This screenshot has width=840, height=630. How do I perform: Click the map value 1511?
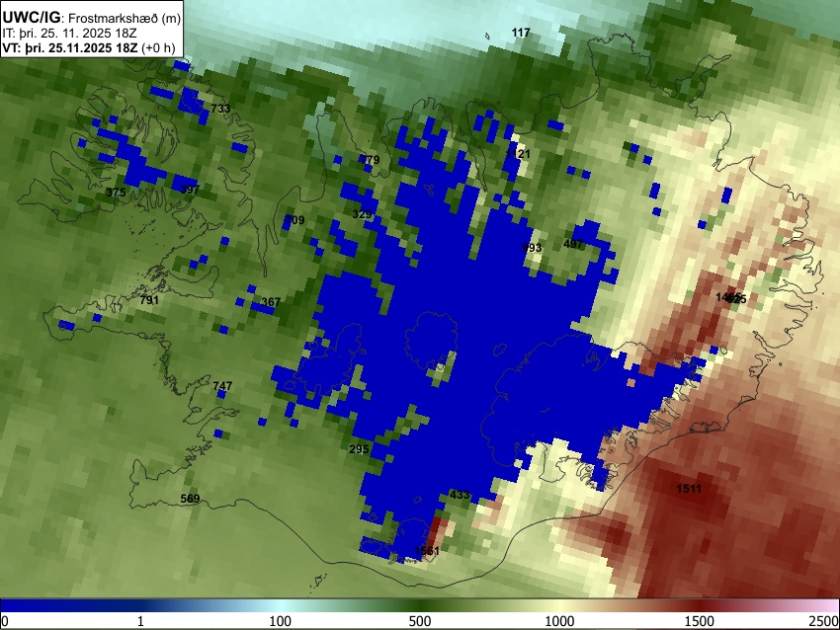click(x=689, y=488)
